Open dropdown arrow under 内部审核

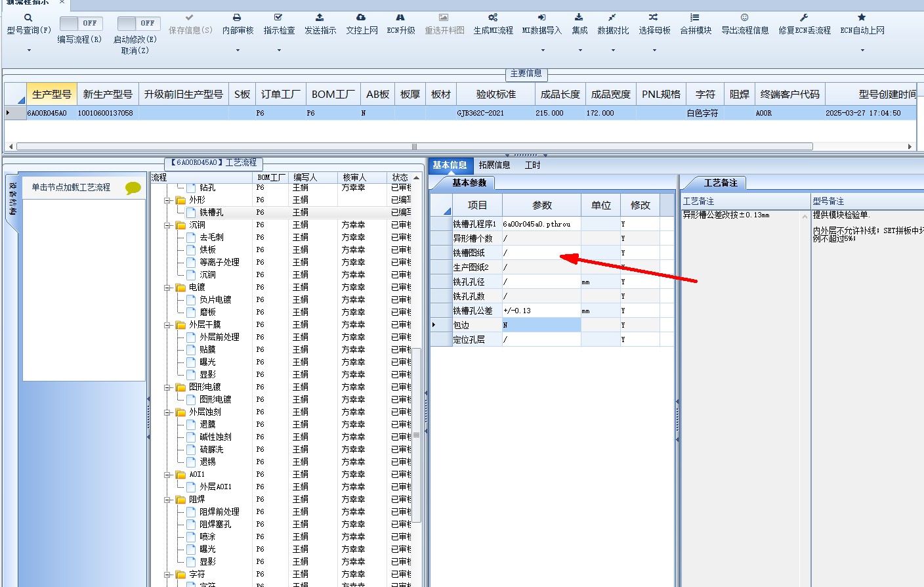238,51
